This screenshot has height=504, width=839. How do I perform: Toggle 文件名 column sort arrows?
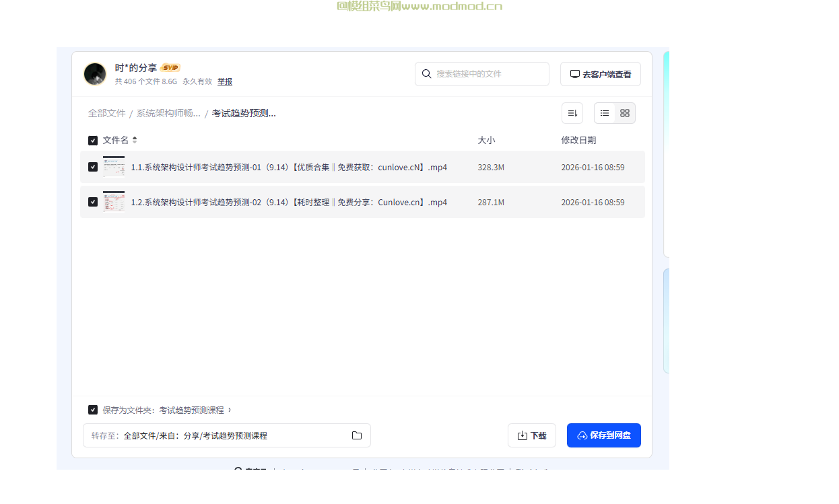pyautogui.click(x=133, y=140)
